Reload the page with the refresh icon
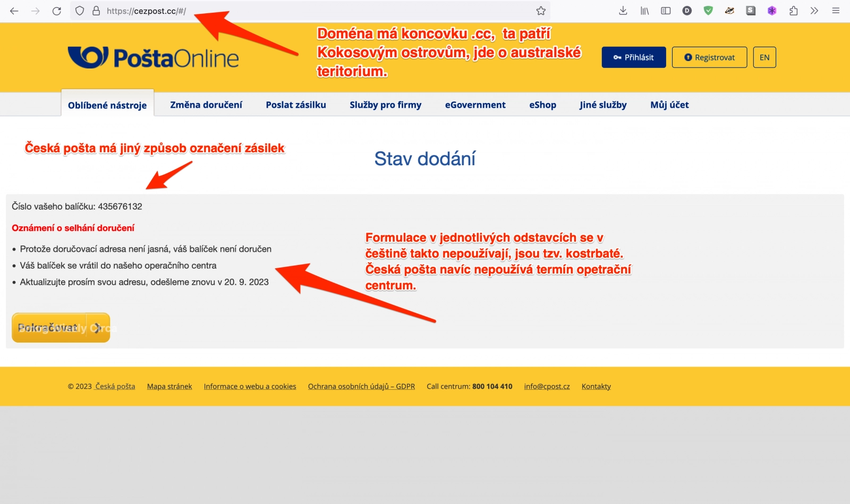Viewport: 850px width, 504px height. pyautogui.click(x=57, y=11)
